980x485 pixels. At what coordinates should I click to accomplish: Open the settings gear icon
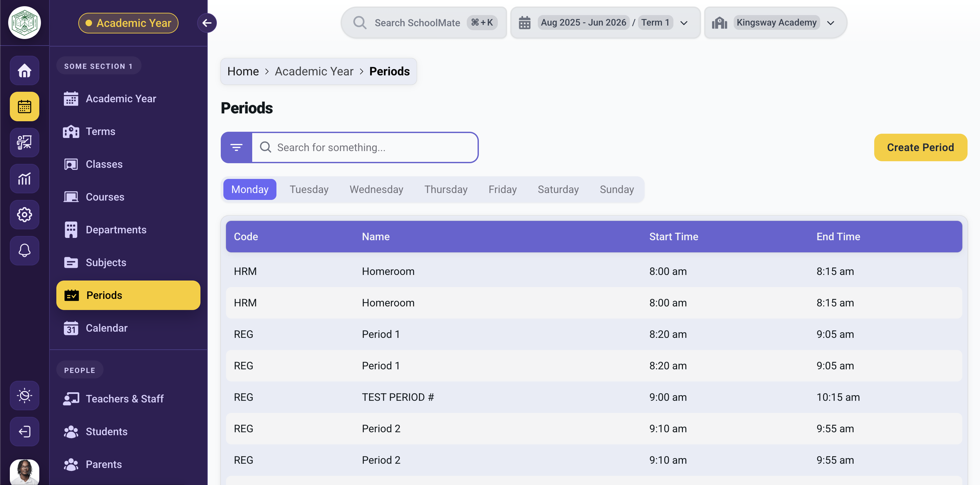pyautogui.click(x=24, y=215)
